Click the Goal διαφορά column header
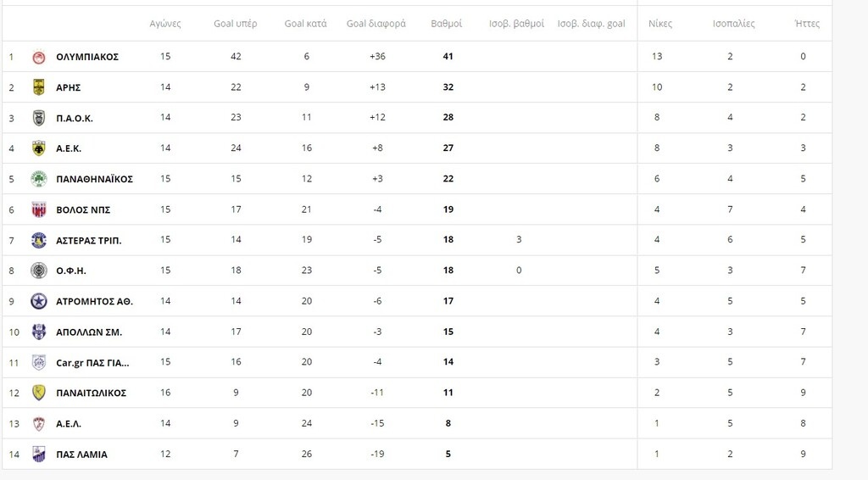868x480 pixels. [376, 24]
